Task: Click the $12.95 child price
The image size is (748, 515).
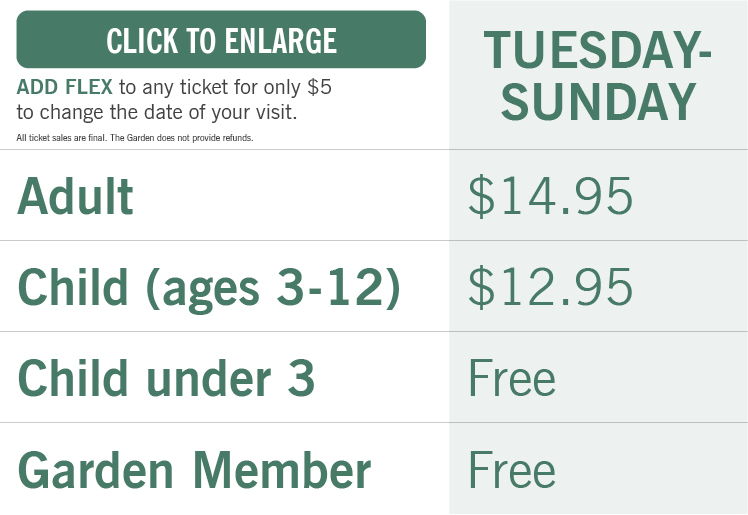Action: pyautogui.click(x=550, y=287)
